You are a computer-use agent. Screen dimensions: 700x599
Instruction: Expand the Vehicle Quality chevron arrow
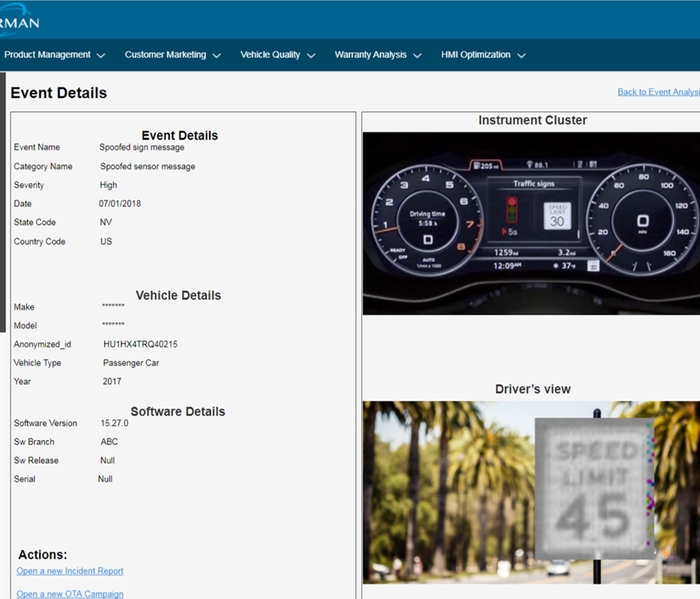311,56
